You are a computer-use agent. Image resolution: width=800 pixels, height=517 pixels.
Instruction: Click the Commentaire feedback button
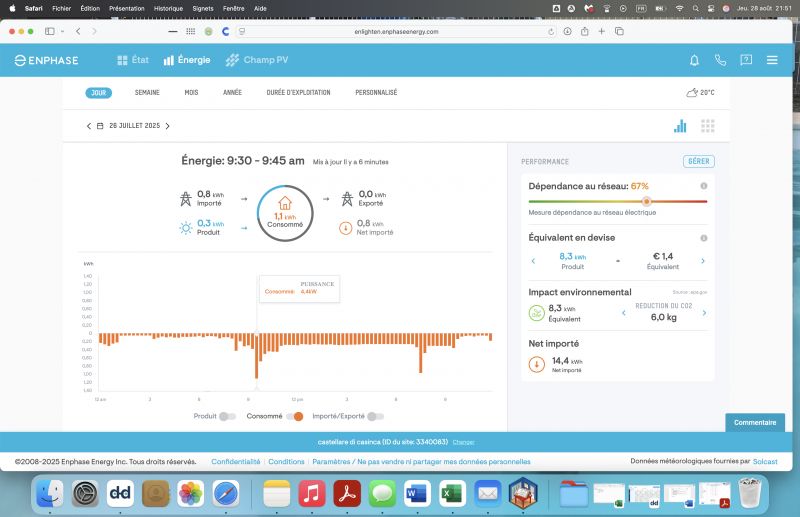point(755,423)
